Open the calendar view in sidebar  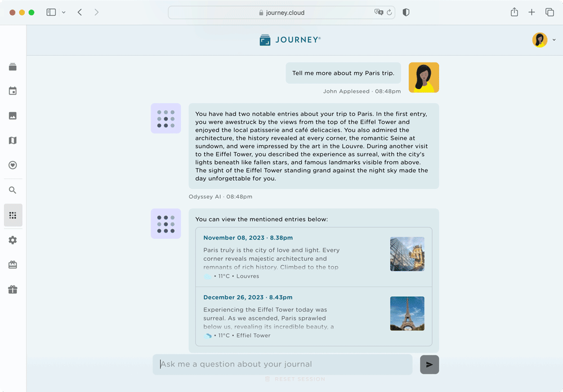12,91
